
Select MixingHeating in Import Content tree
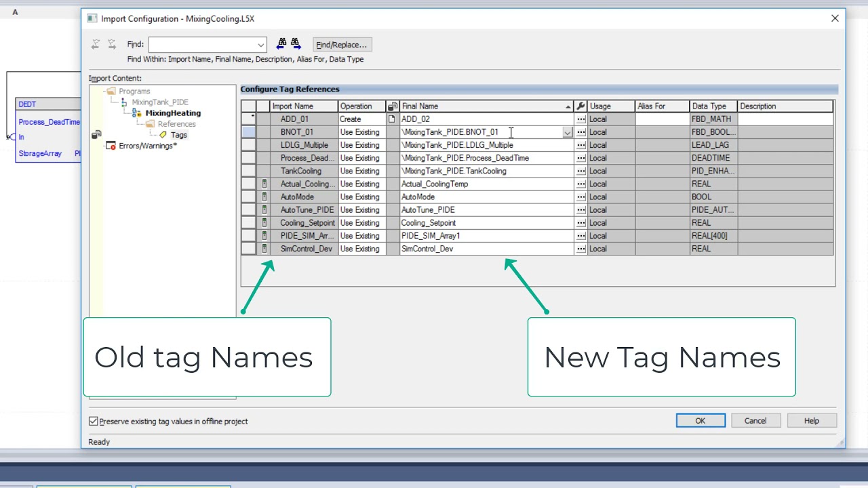point(173,113)
